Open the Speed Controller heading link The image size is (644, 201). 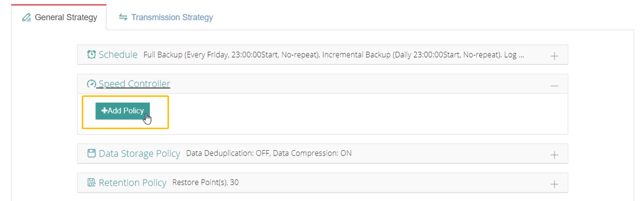pos(134,84)
